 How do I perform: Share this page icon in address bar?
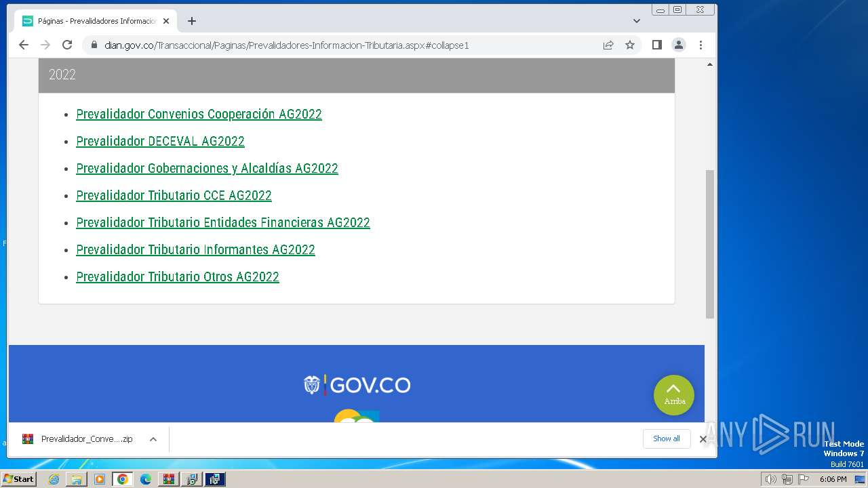tap(608, 45)
